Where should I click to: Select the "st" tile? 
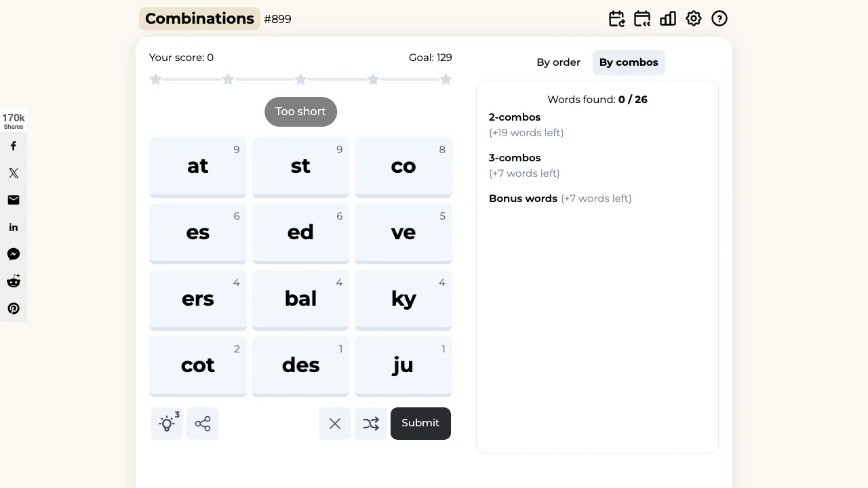click(x=300, y=167)
